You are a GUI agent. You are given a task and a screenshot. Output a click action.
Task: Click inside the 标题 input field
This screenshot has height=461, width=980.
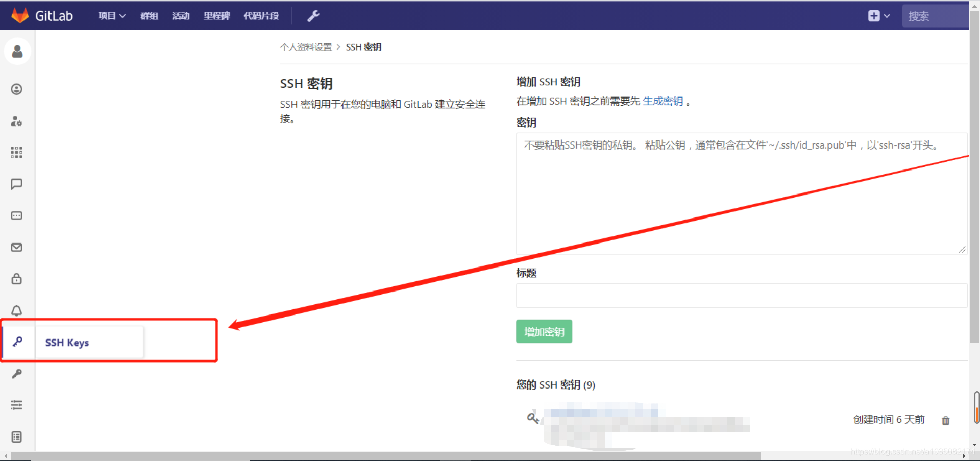(740, 295)
